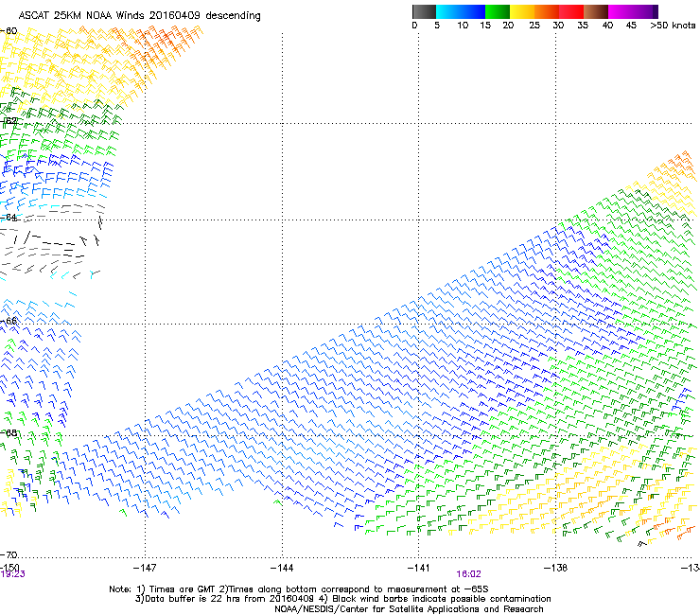Click the '-147' longitude label
Viewport: 700px width, 615px height.
pyautogui.click(x=145, y=568)
